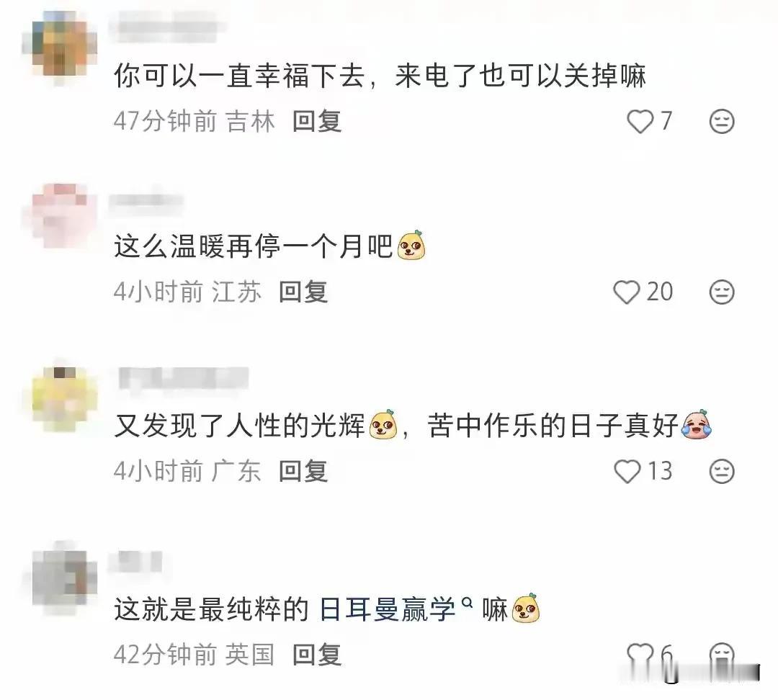
Task: Tap the search icon beside 日耳曼赢学
Action: click(467, 603)
